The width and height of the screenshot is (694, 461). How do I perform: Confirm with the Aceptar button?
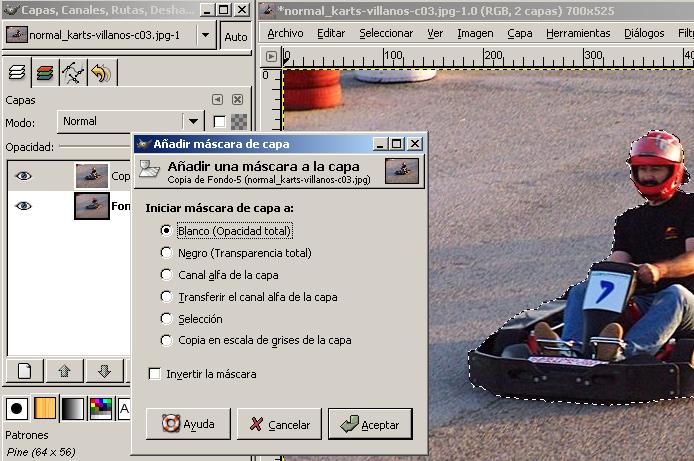pyautogui.click(x=370, y=424)
